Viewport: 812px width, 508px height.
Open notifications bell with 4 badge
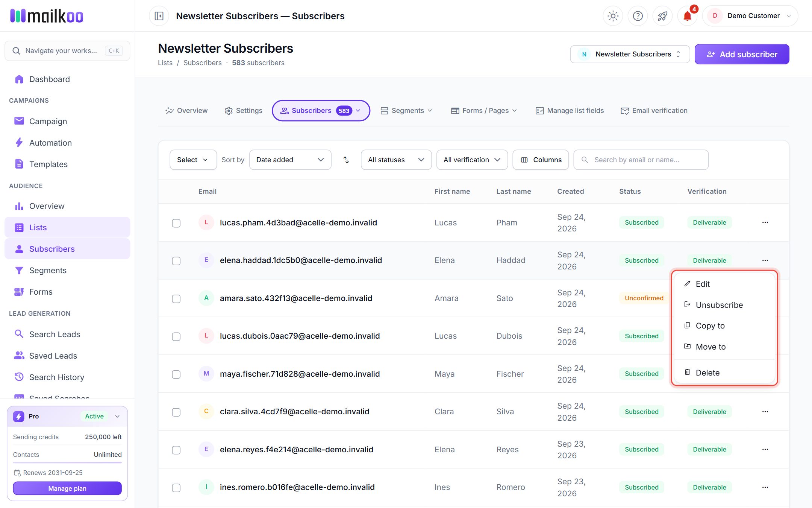(x=688, y=16)
